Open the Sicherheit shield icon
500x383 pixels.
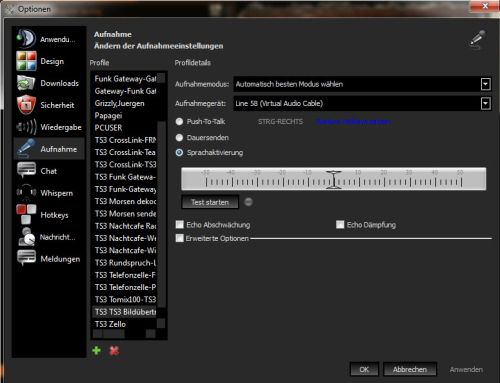(26, 105)
